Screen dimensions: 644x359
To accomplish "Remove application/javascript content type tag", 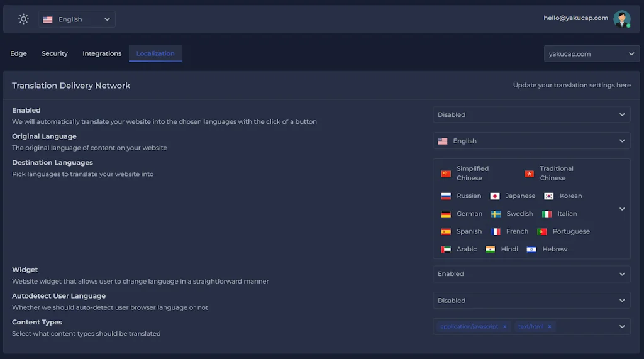I will point(505,326).
